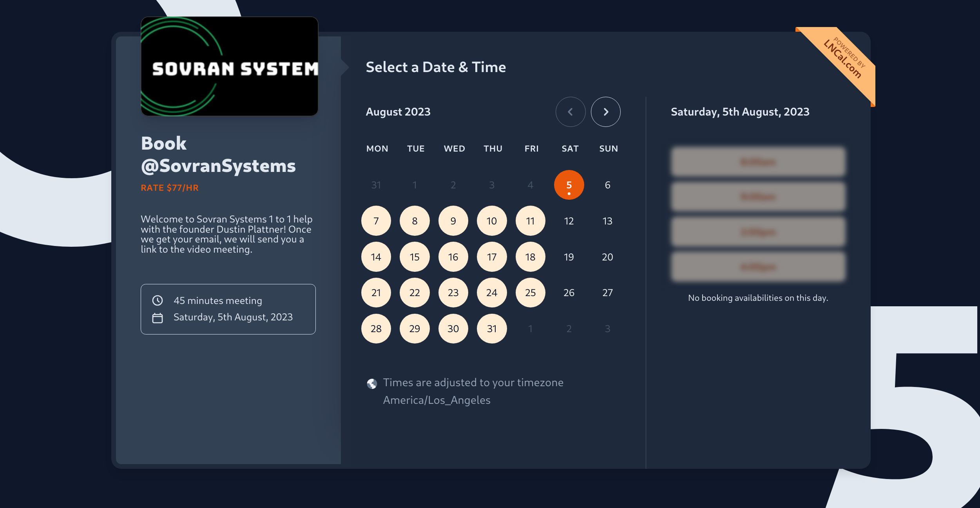This screenshot has width=980, height=508.
Task: Choose August 23 date
Action: 453,293
